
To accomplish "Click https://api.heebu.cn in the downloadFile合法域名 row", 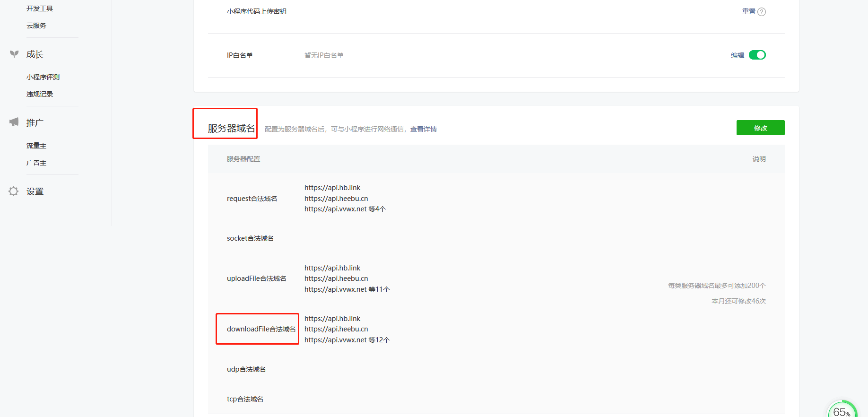I will coord(336,329).
